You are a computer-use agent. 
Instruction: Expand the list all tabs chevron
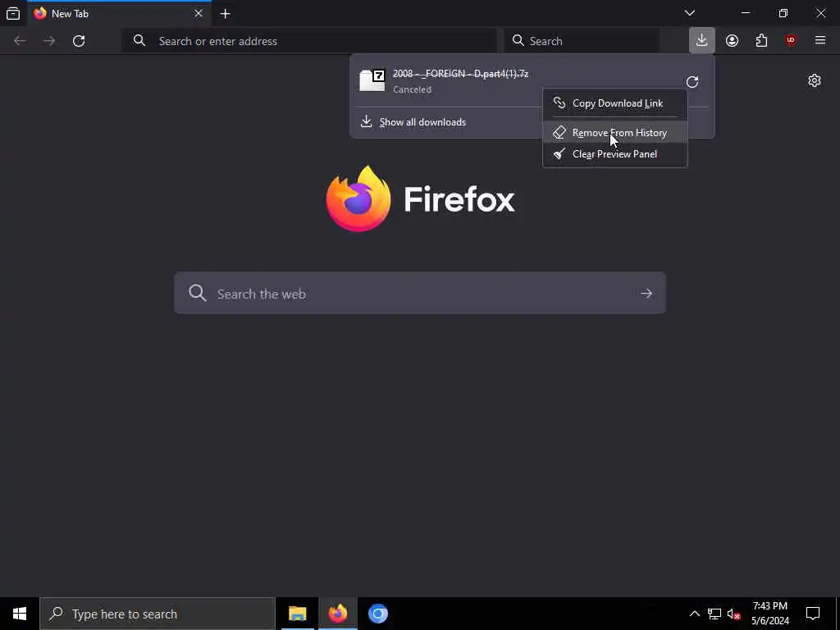689,13
